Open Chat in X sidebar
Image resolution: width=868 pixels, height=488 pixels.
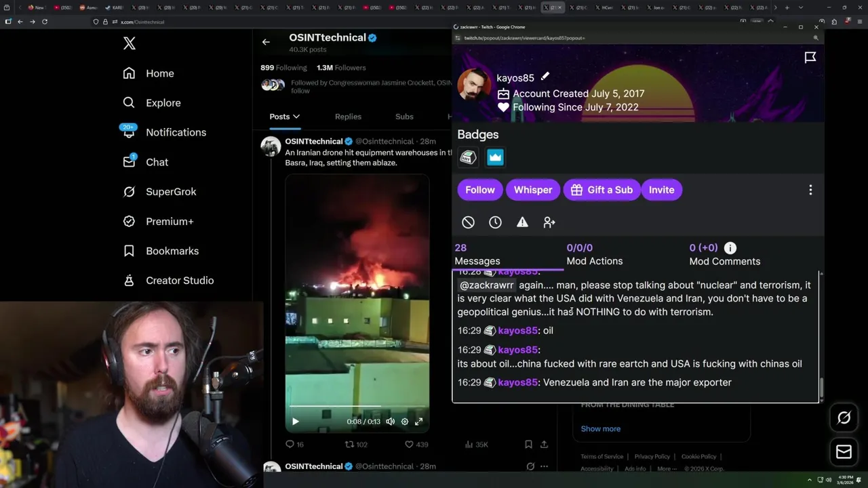click(x=145, y=162)
